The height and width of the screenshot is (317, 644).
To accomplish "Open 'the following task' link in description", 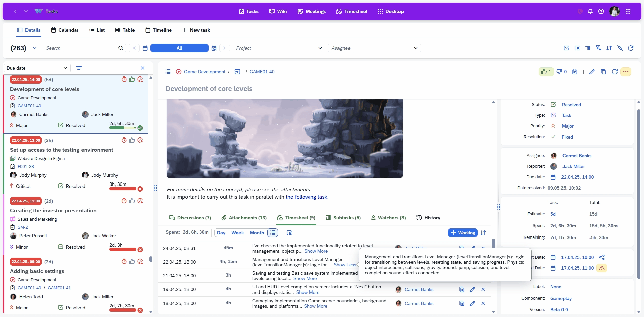I will pyautogui.click(x=306, y=197).
